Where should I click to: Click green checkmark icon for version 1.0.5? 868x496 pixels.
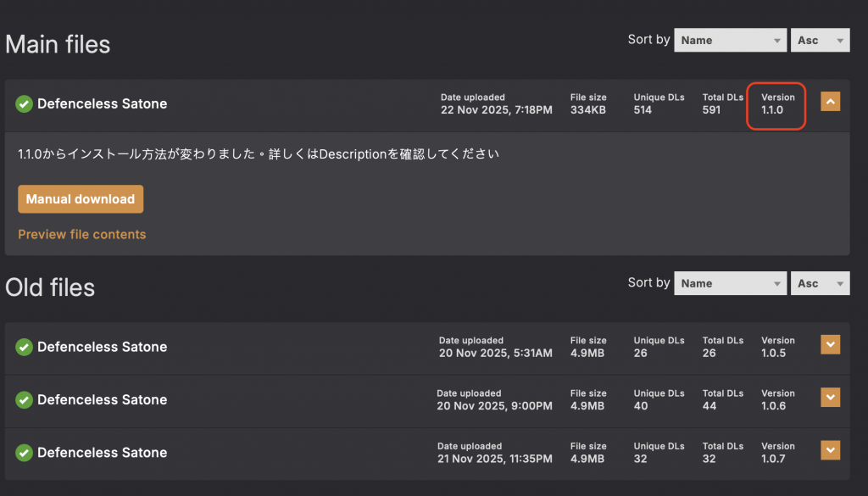[x=24, y=347]
